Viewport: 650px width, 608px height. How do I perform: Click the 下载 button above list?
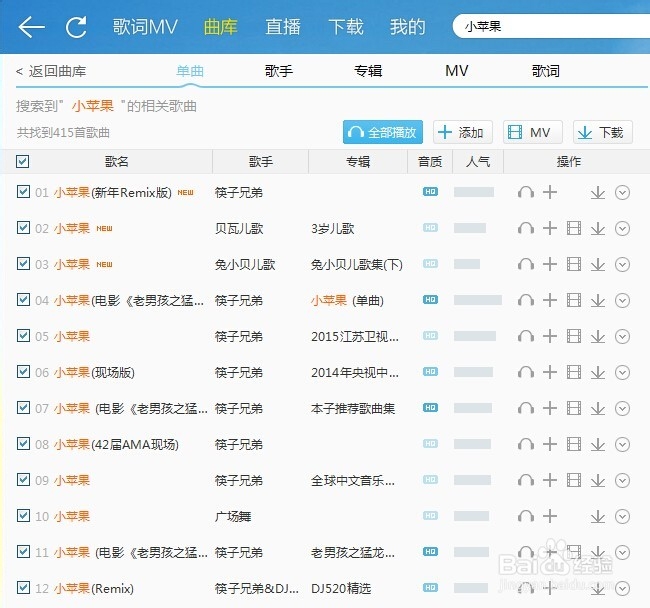pyautogui.click(x=603, y=132)
